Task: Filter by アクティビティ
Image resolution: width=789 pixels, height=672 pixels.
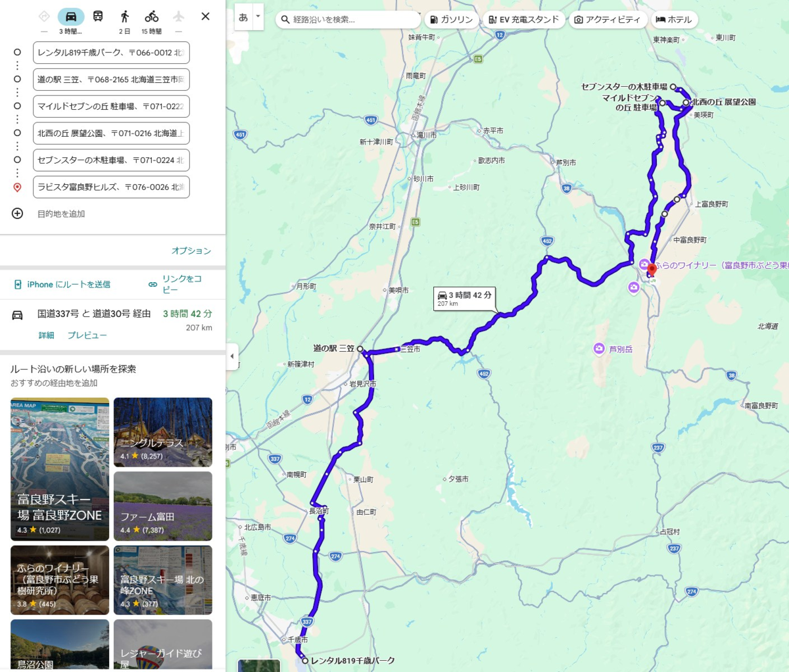Action: tap(607, 20)
